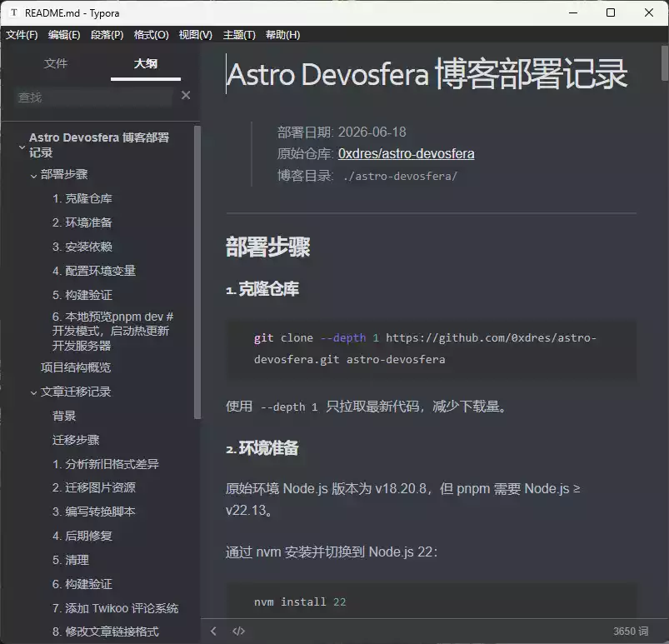Open the 帮助(H) menu
The image size is (669, 644).
click(x=282, y=34)
